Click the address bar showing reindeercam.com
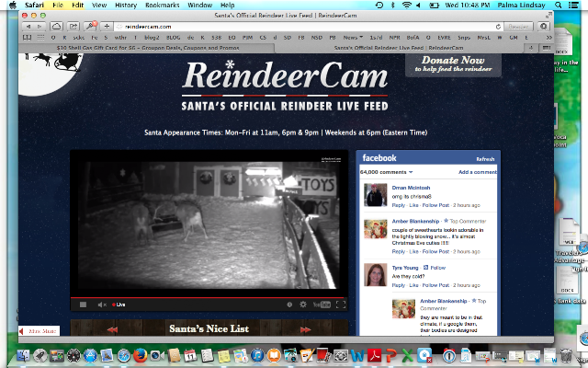Viewport: 588px width, 368px height. tap(306, 27)
